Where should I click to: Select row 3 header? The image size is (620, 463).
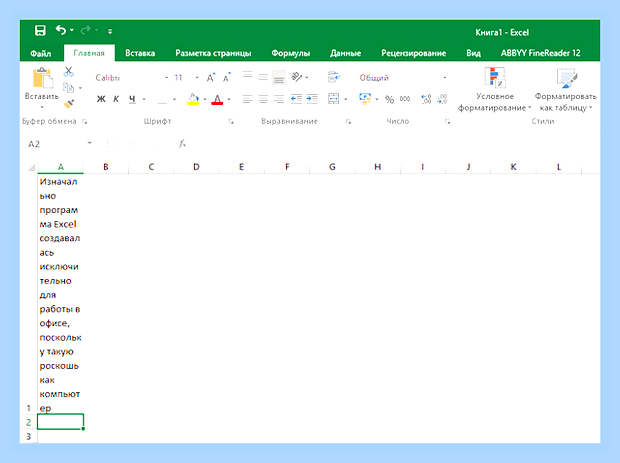pos(28,437)
